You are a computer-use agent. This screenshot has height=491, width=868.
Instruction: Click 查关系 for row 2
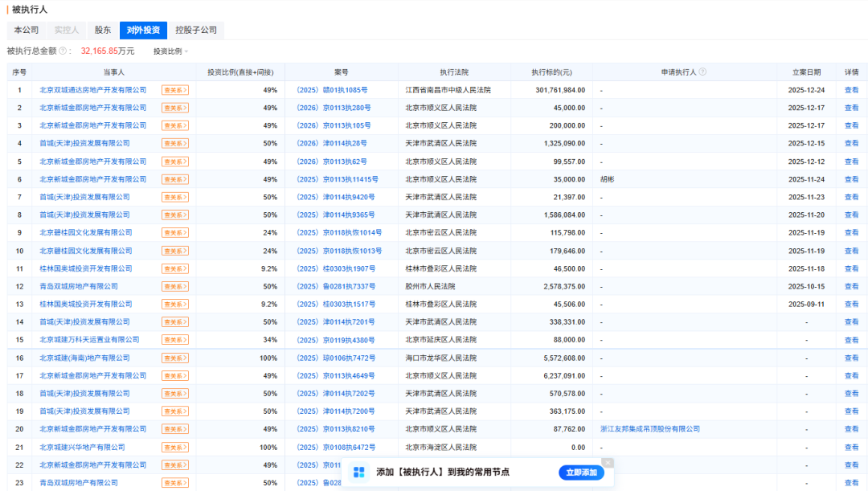(x=175, y=108)
